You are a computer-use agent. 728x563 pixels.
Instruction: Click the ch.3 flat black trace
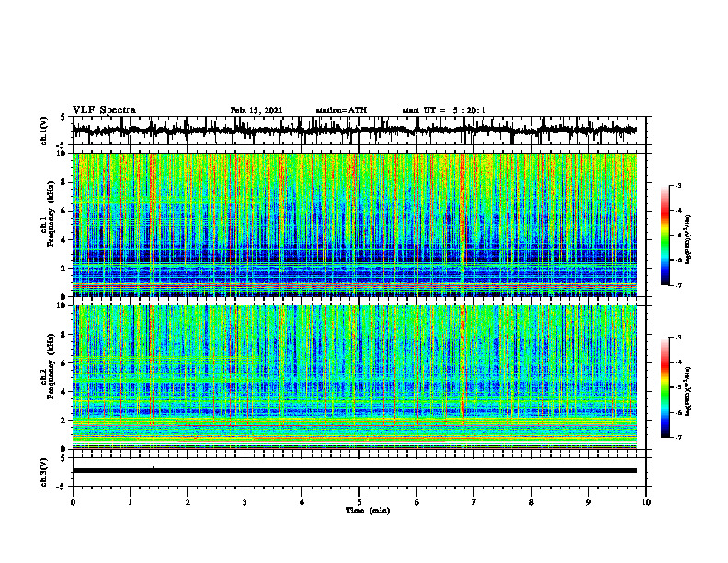(x=355, y=471)
